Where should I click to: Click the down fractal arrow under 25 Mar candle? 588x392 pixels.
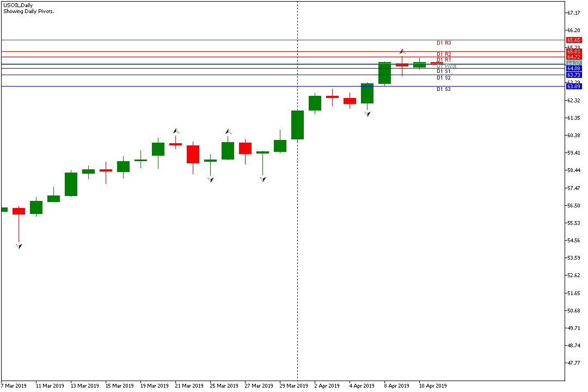point(211,179)
